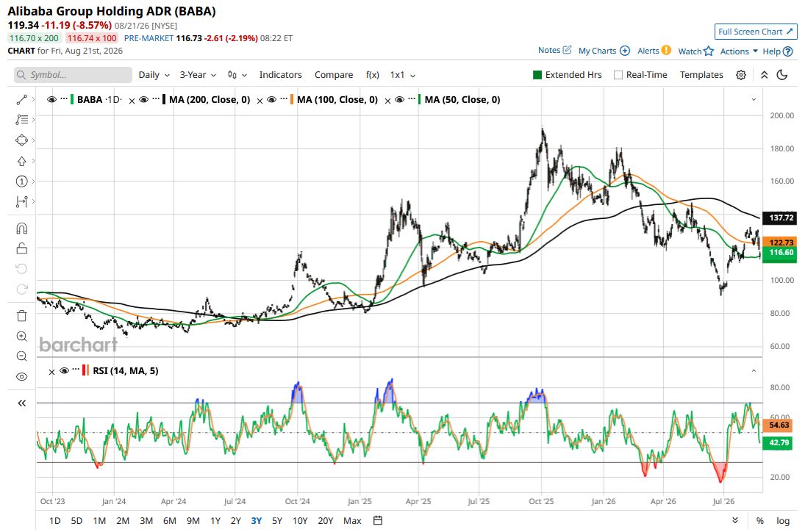Select the Max time range
This screenshot has height=532, width=805.
pyautogui.click(x=352, y=521)
